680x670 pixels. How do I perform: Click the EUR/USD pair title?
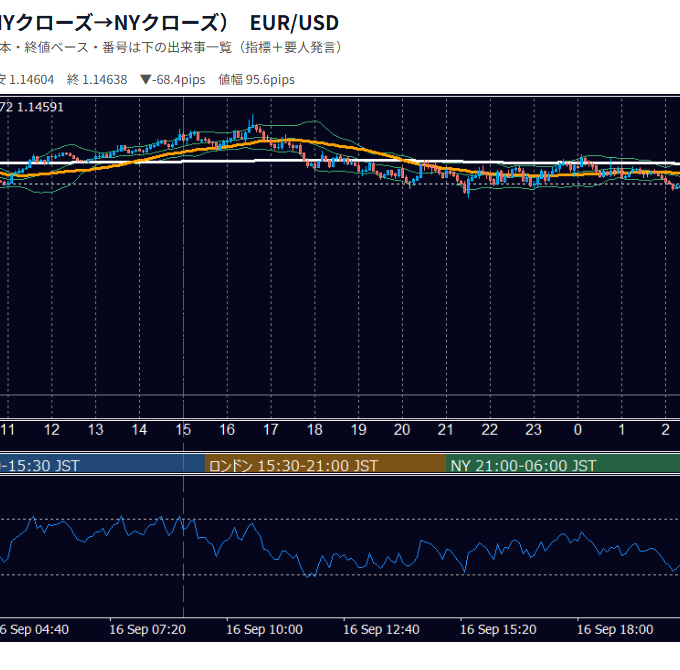click(x=294, y=23)
